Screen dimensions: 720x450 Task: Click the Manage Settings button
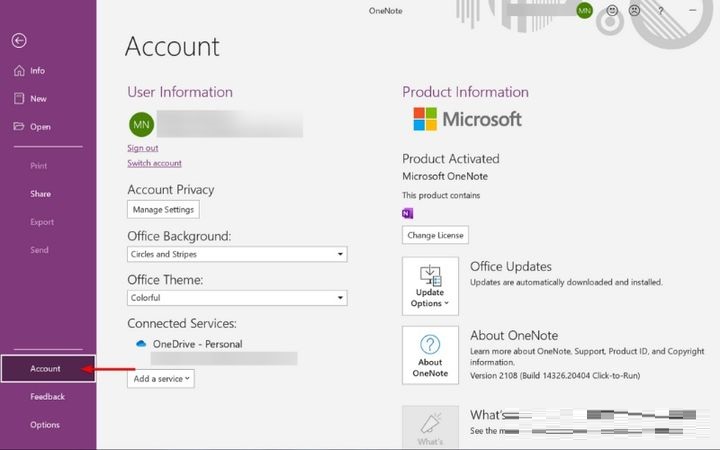point(163,209)
